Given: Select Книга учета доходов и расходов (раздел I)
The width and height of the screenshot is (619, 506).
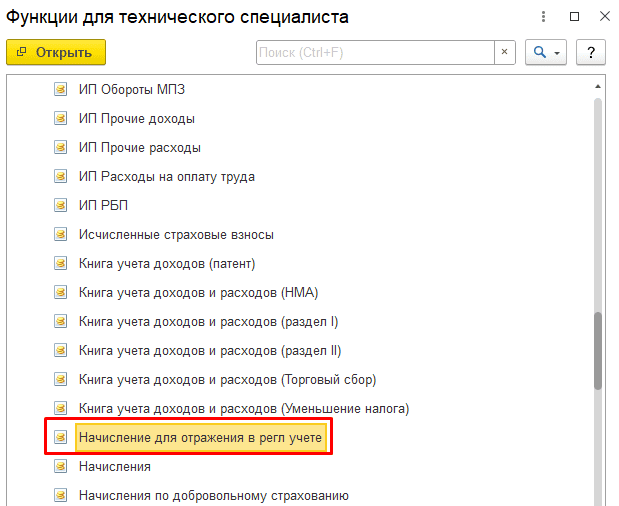Looking at the screenshot, I should (209, 322).
